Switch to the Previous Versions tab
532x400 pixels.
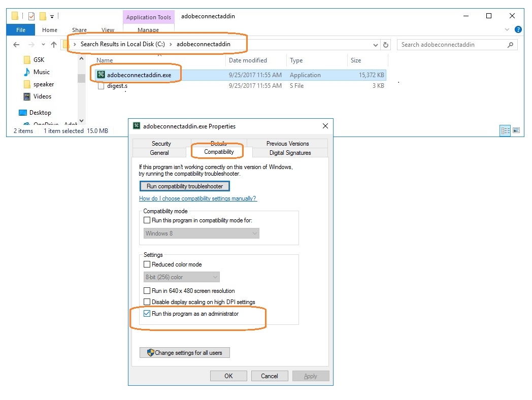[287, 144]
